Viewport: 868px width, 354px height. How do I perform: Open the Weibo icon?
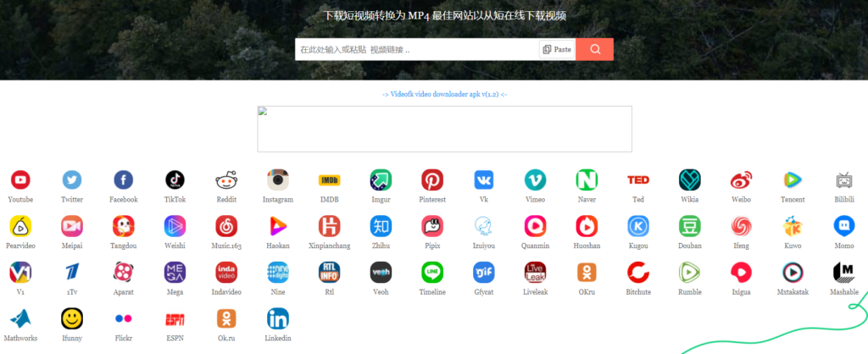click(741, 180)
